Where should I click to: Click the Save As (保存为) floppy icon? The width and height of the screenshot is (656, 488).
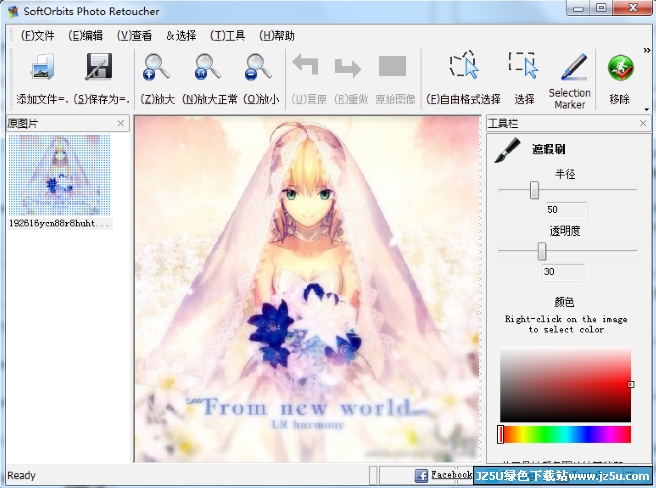99,66
